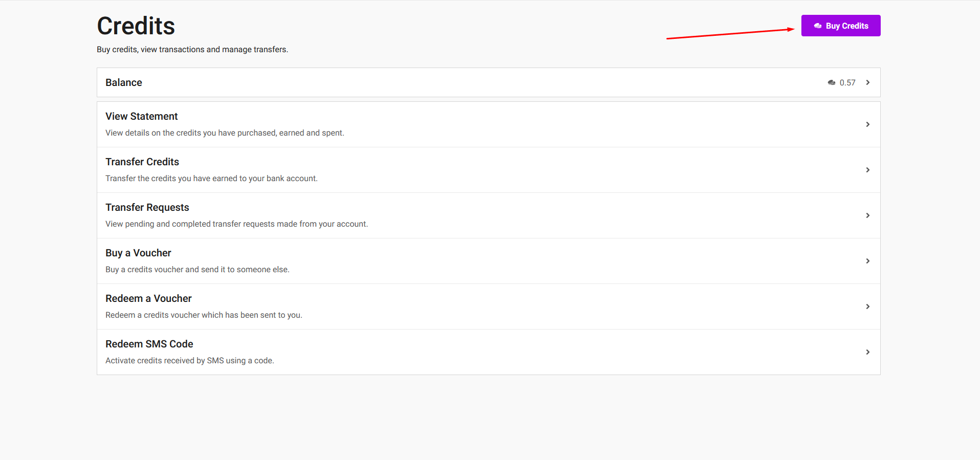Open the View Statement item
Image resolution: width=980 pixels, height=460 pixels.
tap(489, 124)
